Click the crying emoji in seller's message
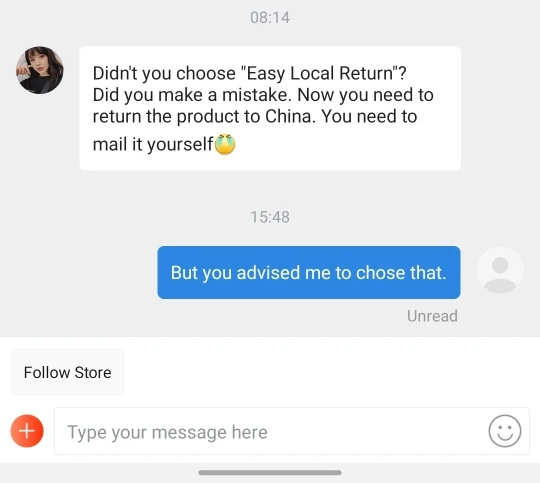This screenshot has width=540, height=483. click(225, 144)
